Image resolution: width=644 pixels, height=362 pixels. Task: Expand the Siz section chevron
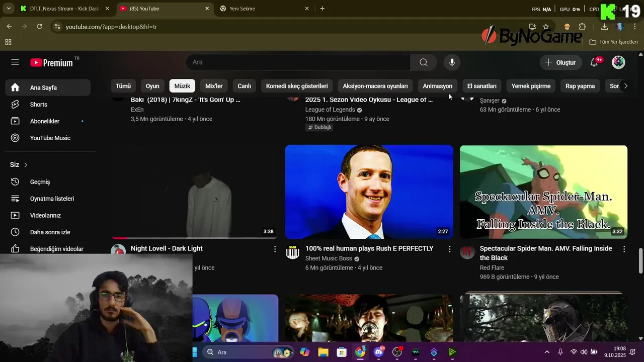26,165
